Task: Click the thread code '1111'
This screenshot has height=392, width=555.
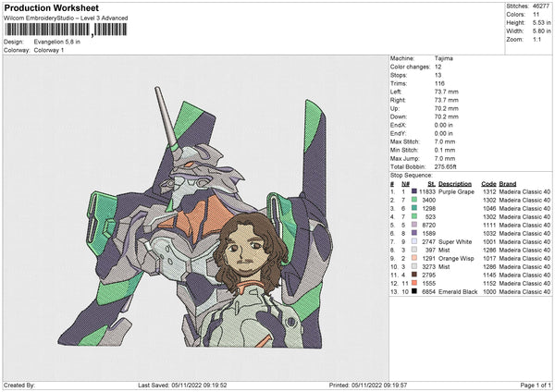Action: [x=489, y=225]
